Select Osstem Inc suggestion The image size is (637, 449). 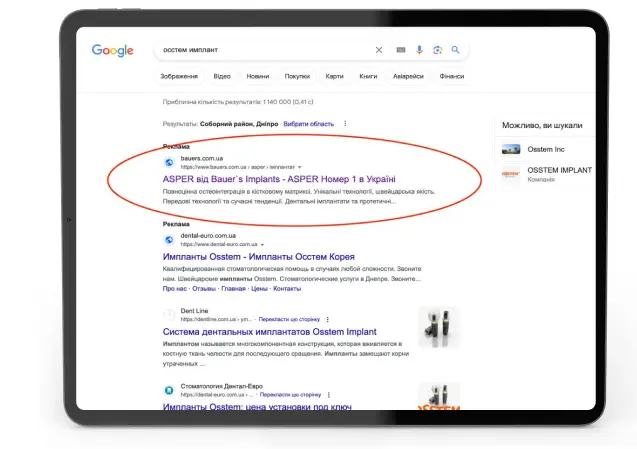click(x=546, y=149)
